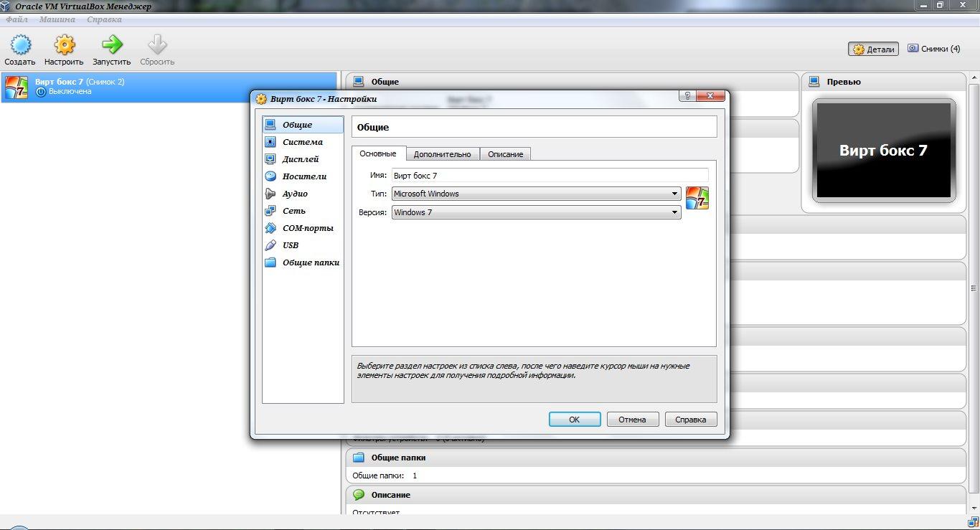The height and width of the screenshot is (530, 980).
Task: Open the Тип dropdown showing Microsoft Windows
Action: click(x=537, y=194)
